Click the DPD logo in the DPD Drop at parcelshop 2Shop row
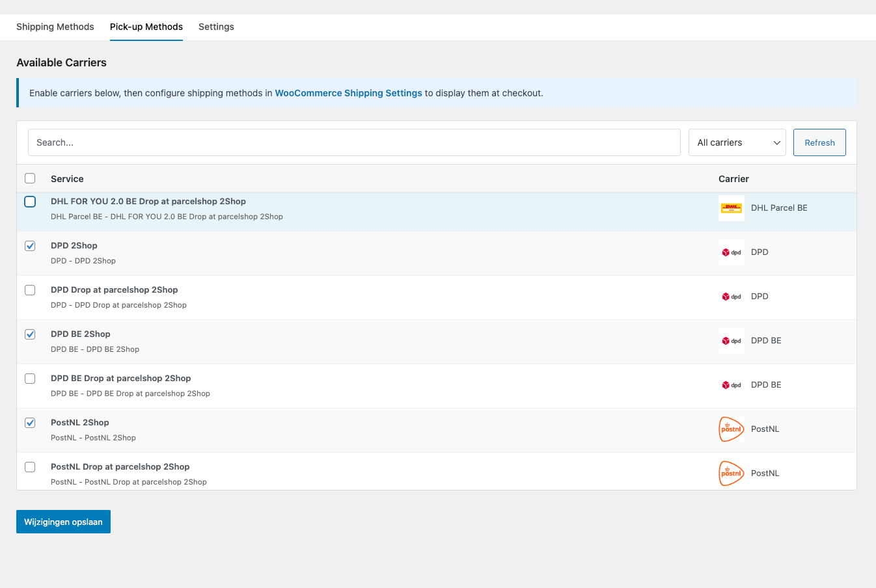876x588 pixels. [x=732, y=297]
